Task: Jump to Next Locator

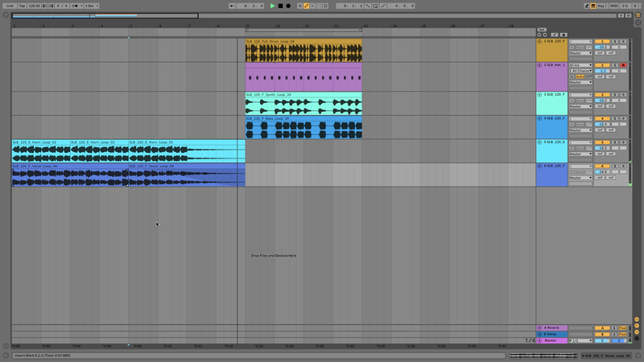Action: (x=545, y=35)
